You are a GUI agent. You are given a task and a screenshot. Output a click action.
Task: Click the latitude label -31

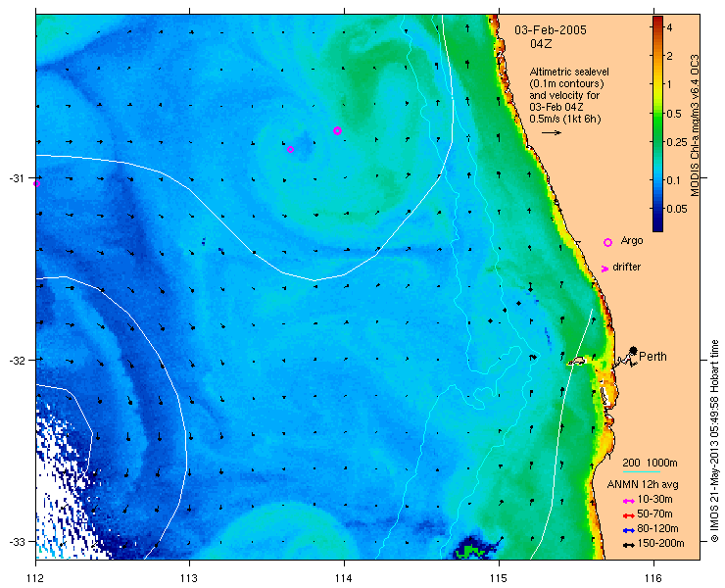coord(18,178)
